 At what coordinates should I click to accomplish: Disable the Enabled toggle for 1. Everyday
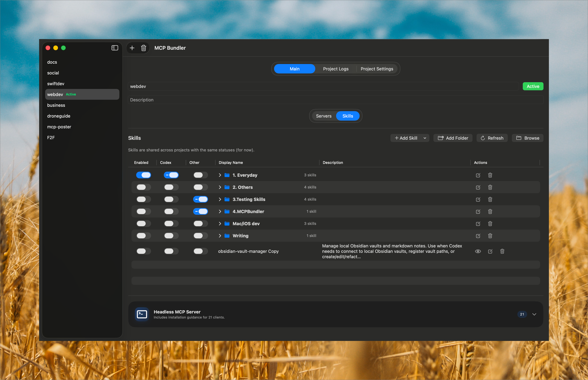click(143, 175)
